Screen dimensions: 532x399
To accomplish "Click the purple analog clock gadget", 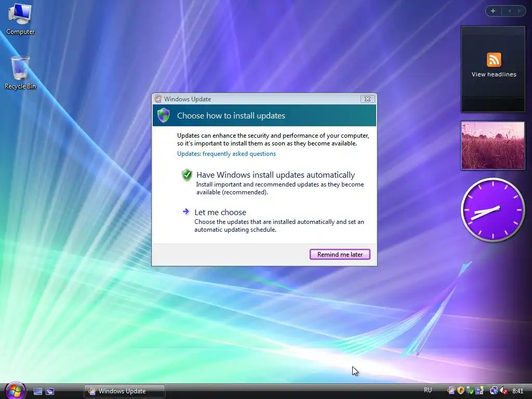I will pyautogui.click(x=493, y=210).
